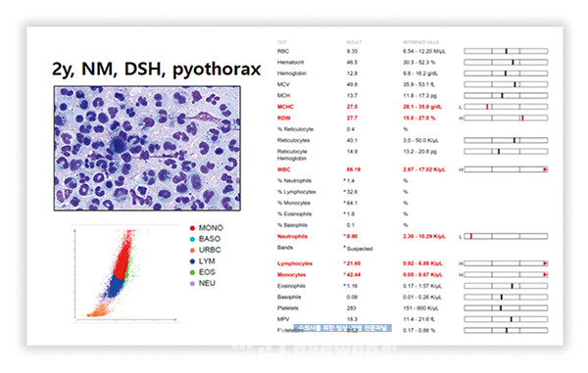Click the blue LYM legend dot

[x=192, y=261]
